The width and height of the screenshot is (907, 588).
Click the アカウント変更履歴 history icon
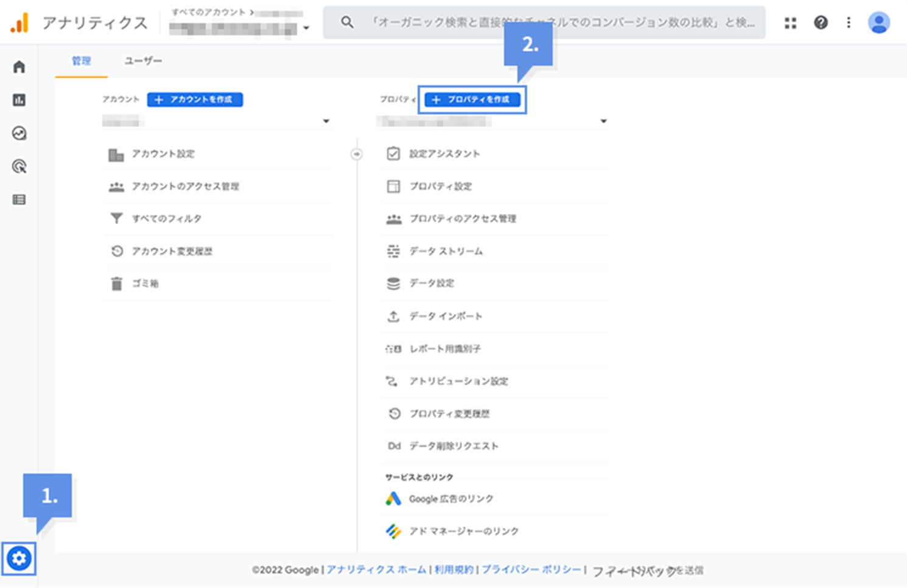[117, 251]
